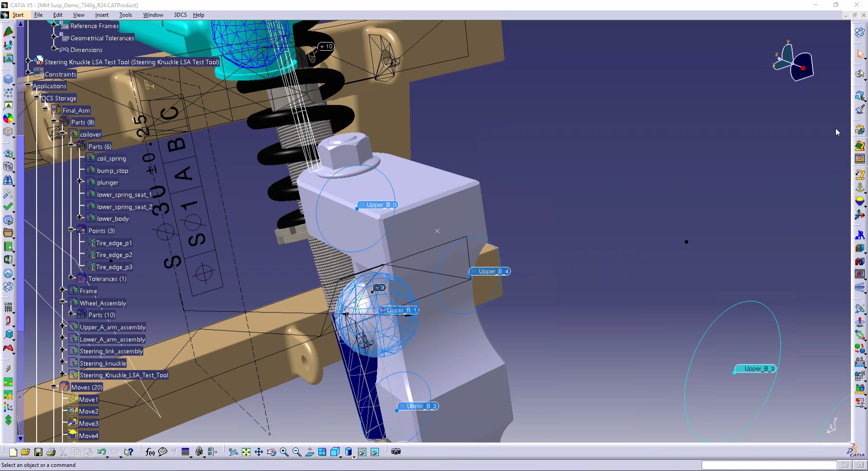The width and height of the screenshot is (868, 471).
Task: Toggle the Hide/Show icon in view toolbar
Action: 362,452
